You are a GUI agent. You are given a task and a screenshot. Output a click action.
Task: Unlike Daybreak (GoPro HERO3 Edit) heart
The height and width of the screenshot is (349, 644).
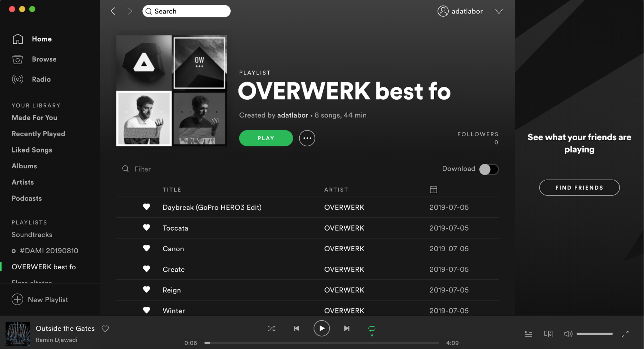(x=147, y=207)
